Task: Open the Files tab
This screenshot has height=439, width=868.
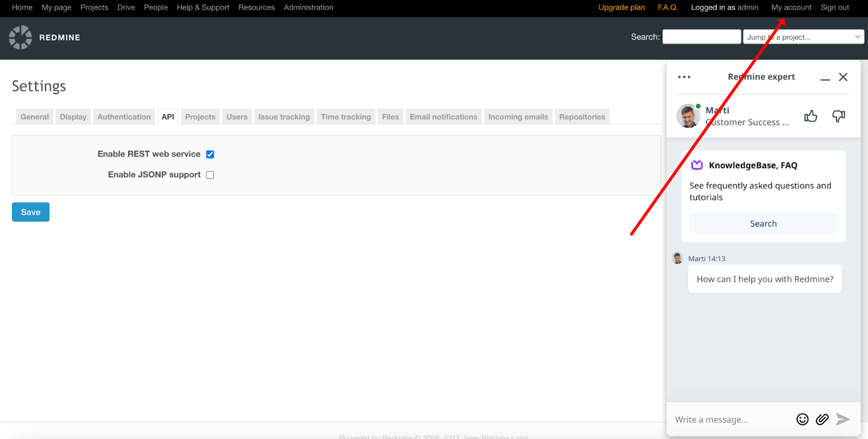Action: point(391,117)
